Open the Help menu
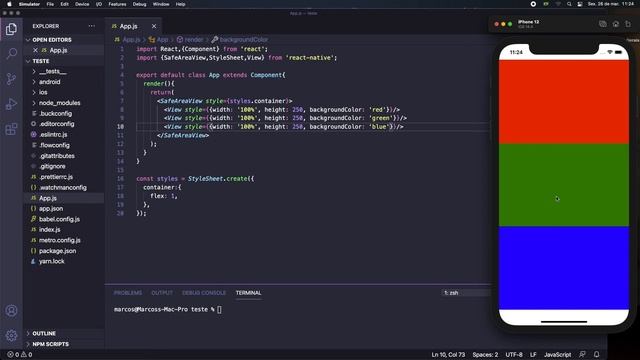Screen dimensions: 640x360 coord(180,4)
